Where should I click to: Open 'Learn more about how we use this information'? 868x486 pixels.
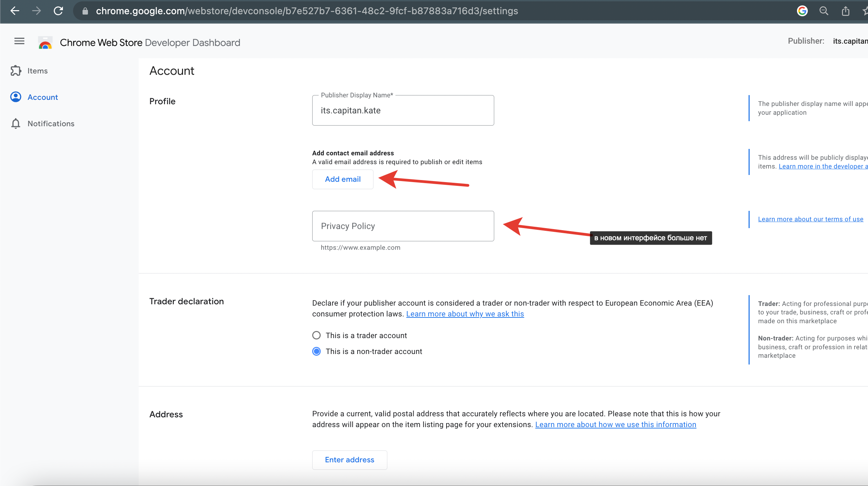click(615, 424)
